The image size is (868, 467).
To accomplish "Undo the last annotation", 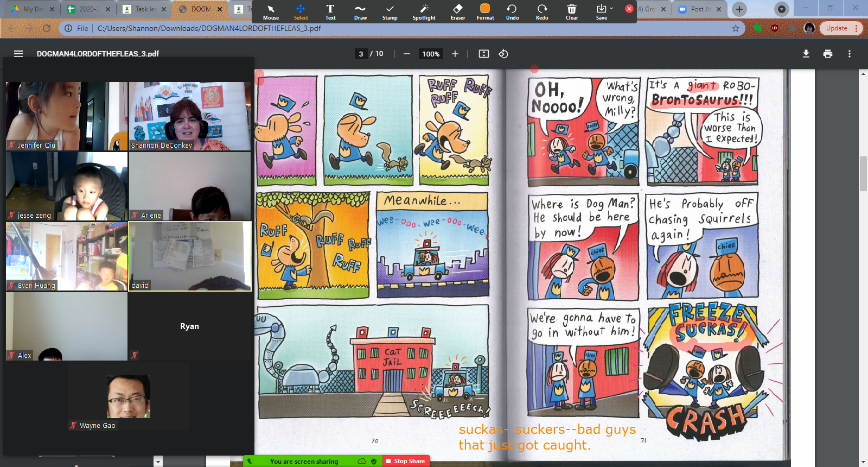I will click(x=512, y=12).
